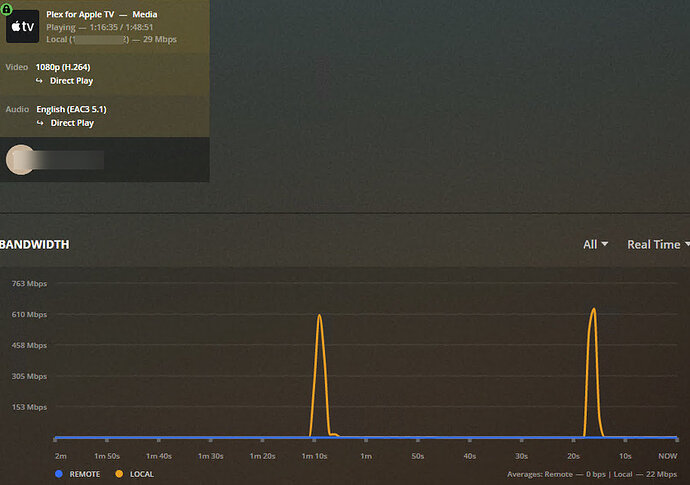Click the second orange bandwidth spike
The image size is (690, 485).
tap(594, 372)
